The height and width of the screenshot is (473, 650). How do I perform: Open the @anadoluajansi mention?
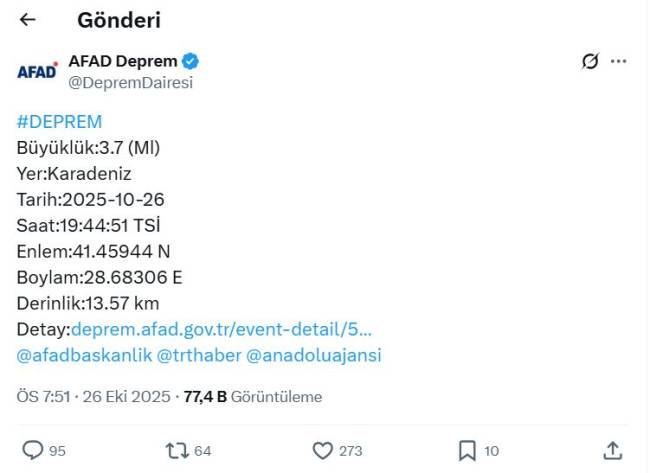click(x=313, y=355)
